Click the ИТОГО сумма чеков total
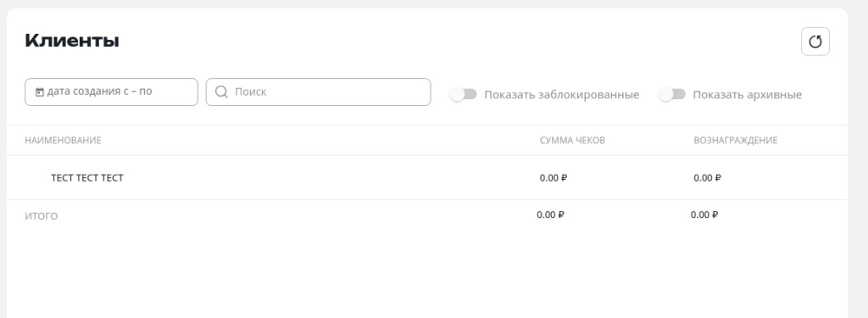Viewport: 868px width, 318px height. 550,215
